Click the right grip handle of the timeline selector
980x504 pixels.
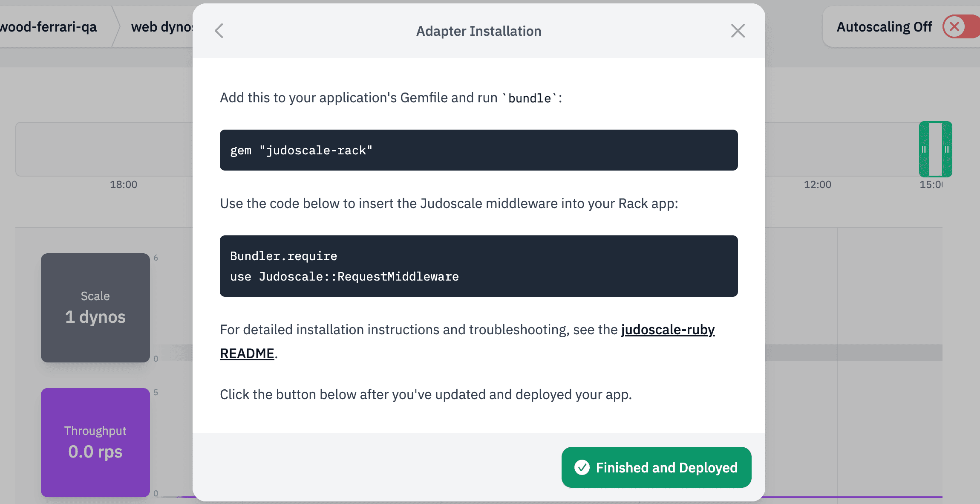point(947,149)
